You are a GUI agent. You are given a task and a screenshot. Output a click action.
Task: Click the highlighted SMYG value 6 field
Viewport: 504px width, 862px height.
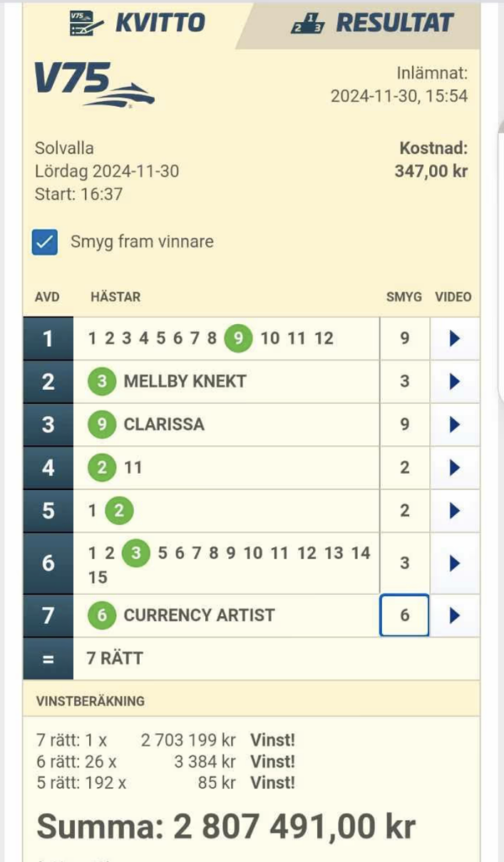point(404,615)
